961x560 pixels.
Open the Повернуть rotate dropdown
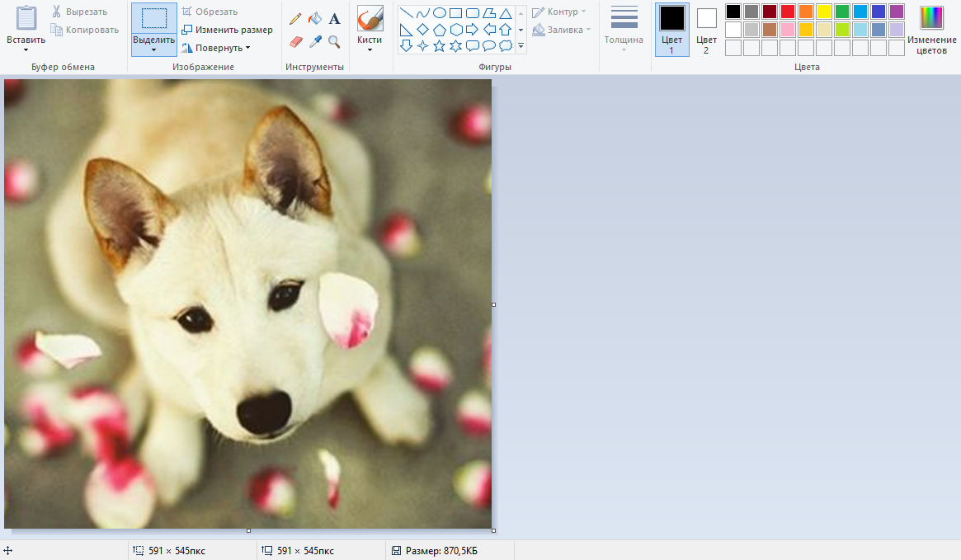(222, 48)
